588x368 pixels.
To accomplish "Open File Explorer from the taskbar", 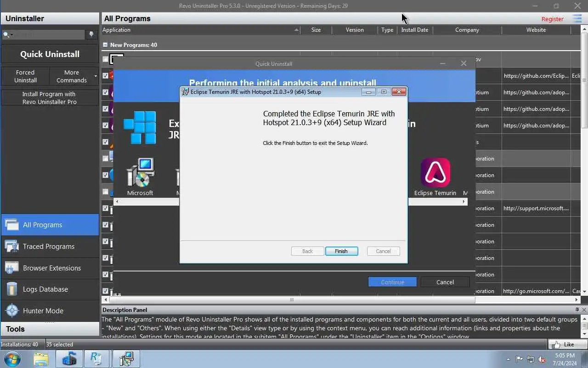I will [x=41, y=359].
